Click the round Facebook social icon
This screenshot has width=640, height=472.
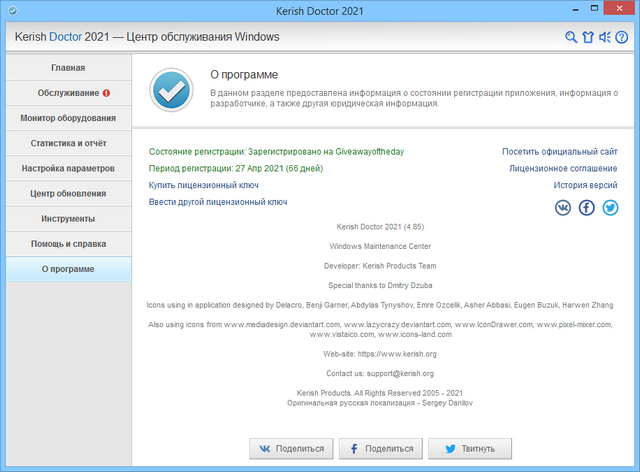(587, 208)
